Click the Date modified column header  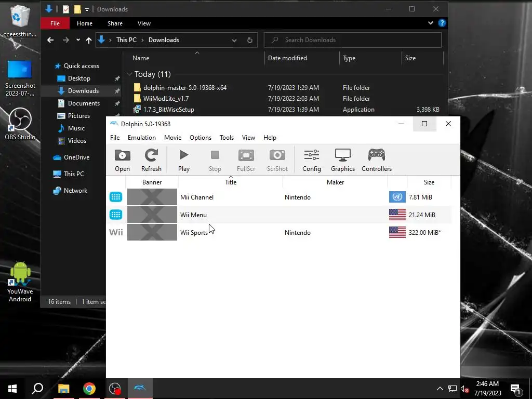point(287,58)
